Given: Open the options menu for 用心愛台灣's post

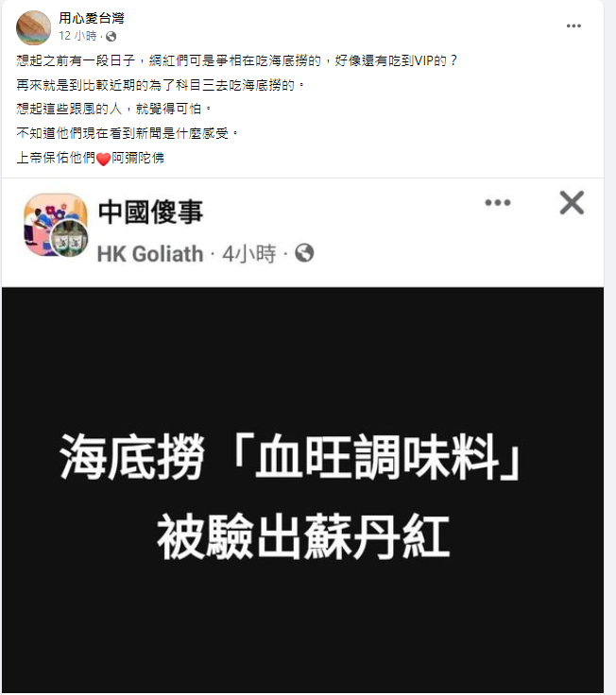Looking at the screenshot, I should (573, 26).
